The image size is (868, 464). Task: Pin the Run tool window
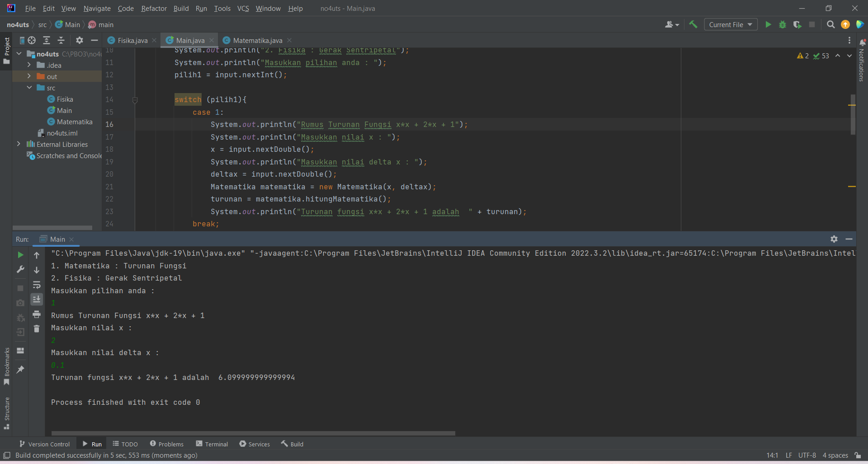(20, 370)
